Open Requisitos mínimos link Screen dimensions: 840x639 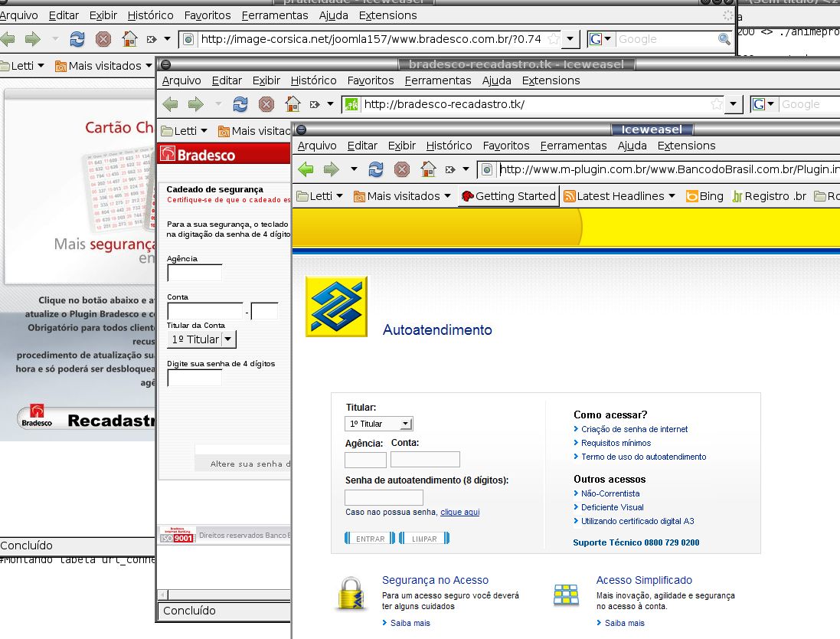[x=616, y=443]
